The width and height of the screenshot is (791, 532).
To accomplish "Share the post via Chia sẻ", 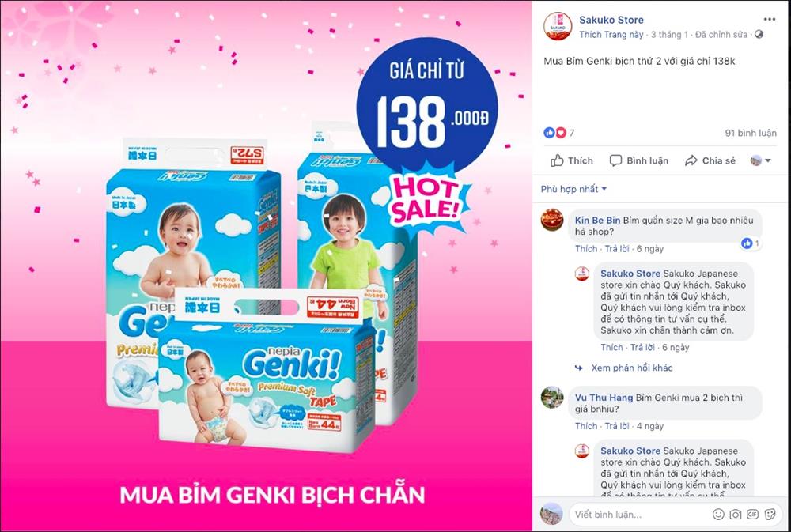I will [710, 160].
